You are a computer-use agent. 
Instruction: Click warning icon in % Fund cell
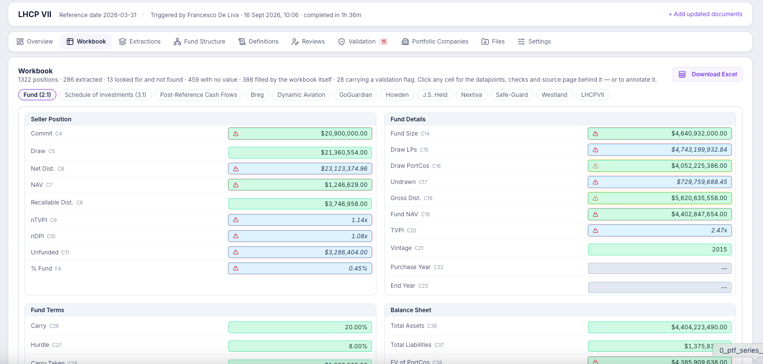pyautogui.click(x=236, y=268)
